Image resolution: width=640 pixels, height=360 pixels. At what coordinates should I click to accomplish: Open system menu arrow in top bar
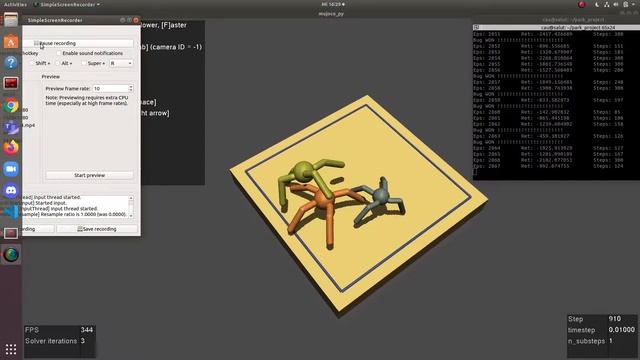click(x=634, y=4)
